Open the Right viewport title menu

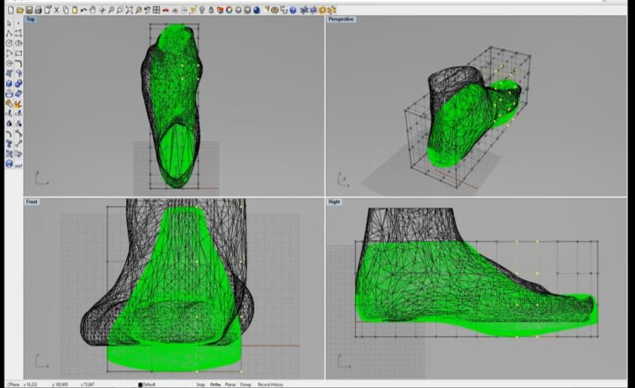tap(334, 202)
